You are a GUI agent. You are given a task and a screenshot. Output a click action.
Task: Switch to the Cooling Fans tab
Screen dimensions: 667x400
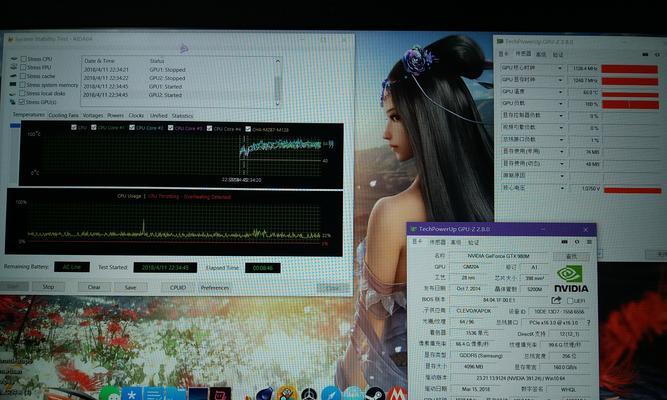63,115
